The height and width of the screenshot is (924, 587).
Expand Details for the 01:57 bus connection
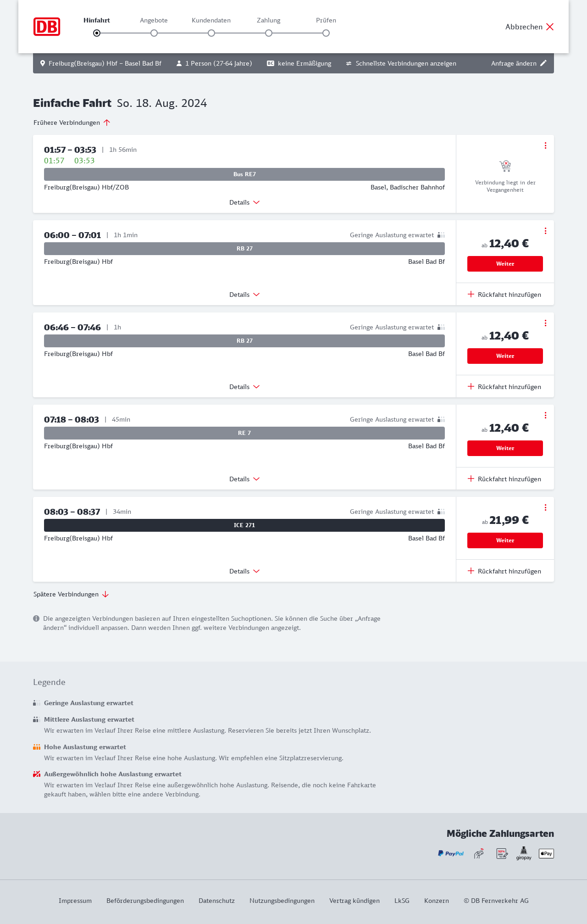(x=244, y=202)
